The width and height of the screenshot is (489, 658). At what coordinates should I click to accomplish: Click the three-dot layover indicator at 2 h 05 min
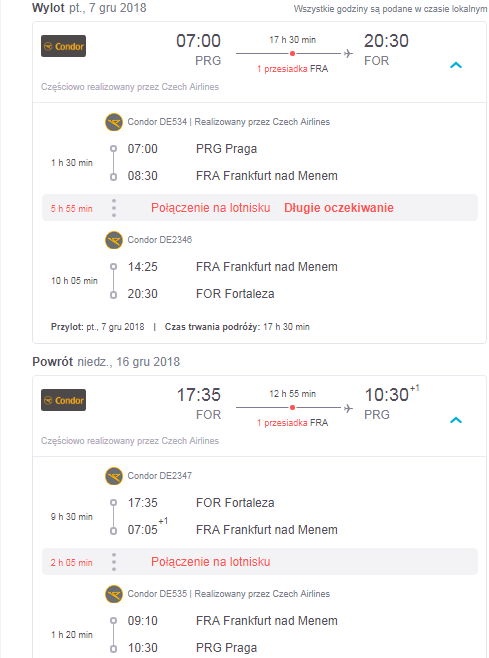click(114, 562)
